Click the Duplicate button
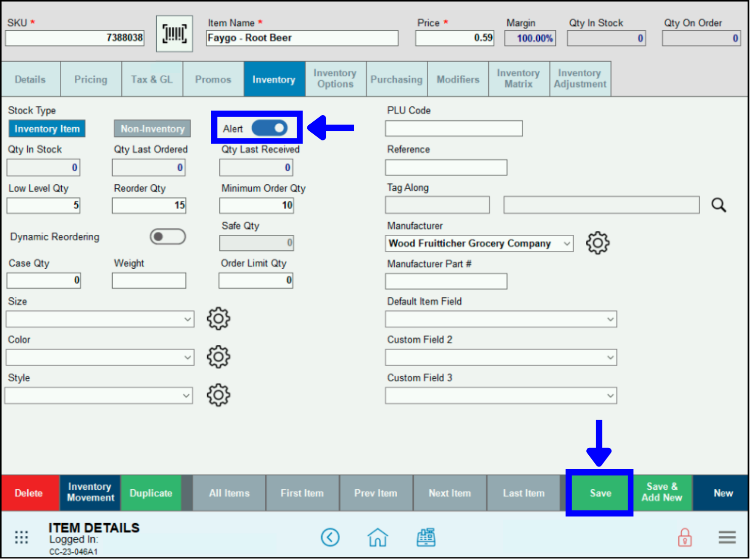 click(151, 493)
